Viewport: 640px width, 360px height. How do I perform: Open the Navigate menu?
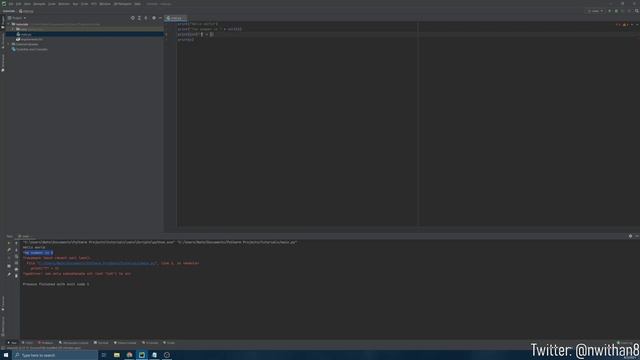[40, 4]
